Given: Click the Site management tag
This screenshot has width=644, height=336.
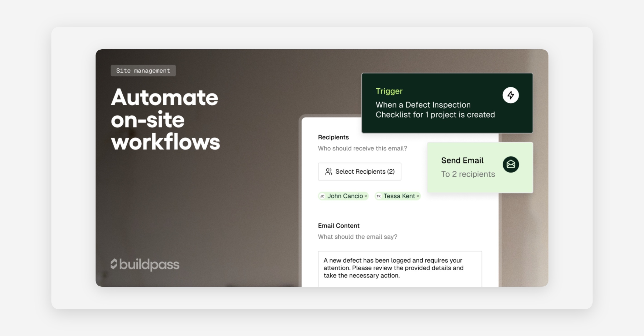Looking at the screenshot, I should [x=143, y=70].
